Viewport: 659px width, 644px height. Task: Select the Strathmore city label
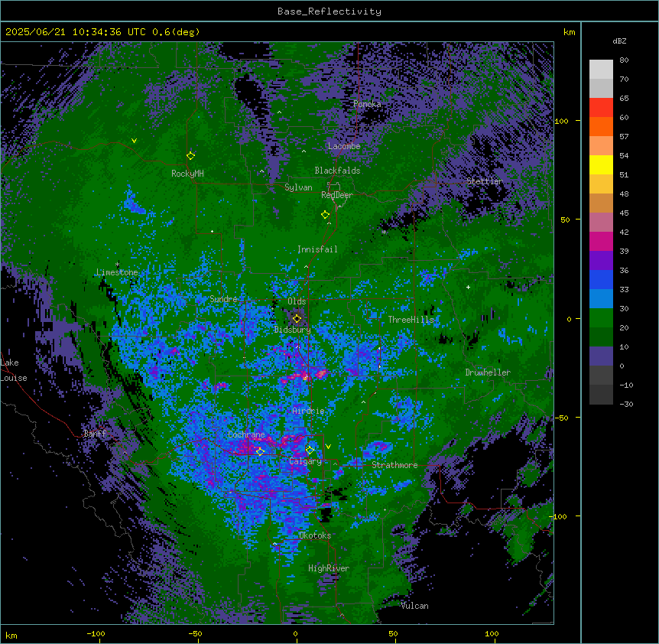394,465
